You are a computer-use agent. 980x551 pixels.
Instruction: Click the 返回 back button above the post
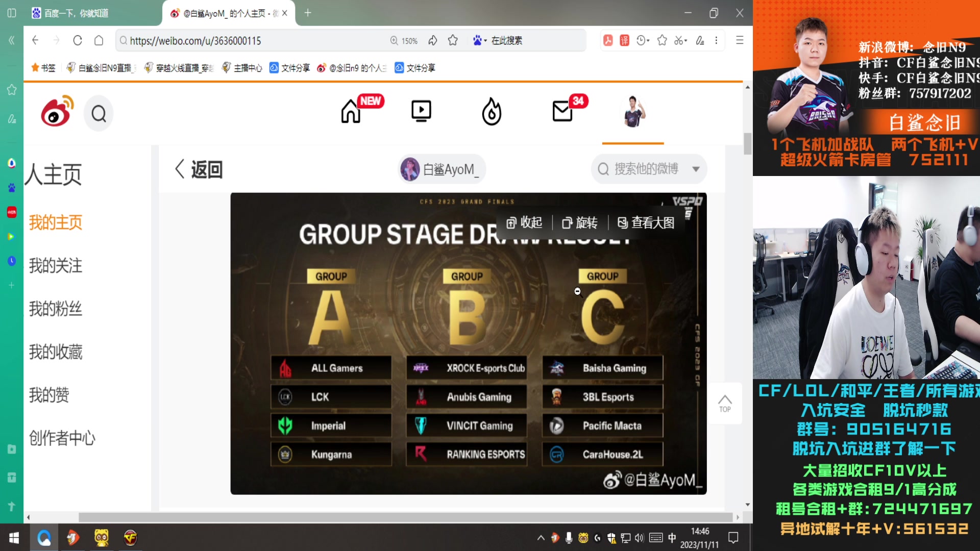tap(198, 169)
